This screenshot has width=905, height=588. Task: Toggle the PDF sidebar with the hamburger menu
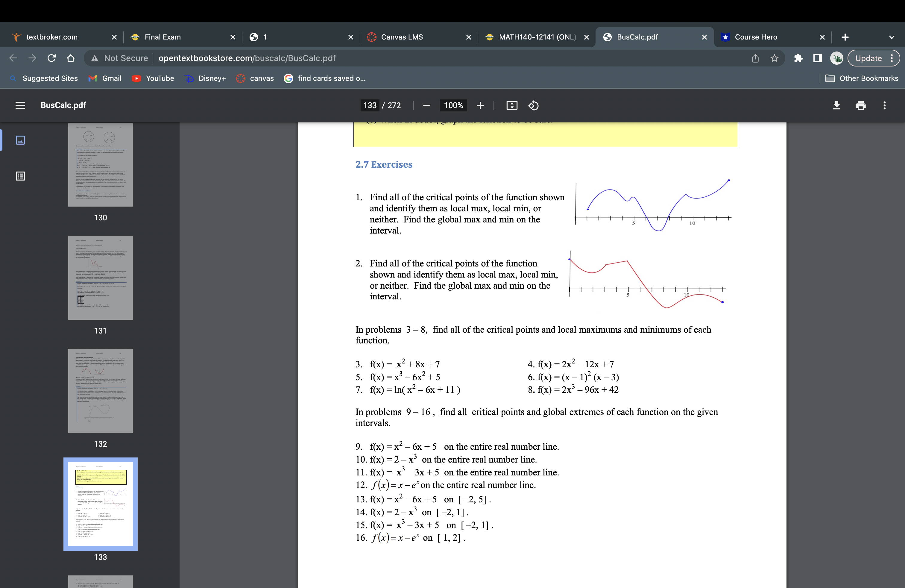coord(20,105)
